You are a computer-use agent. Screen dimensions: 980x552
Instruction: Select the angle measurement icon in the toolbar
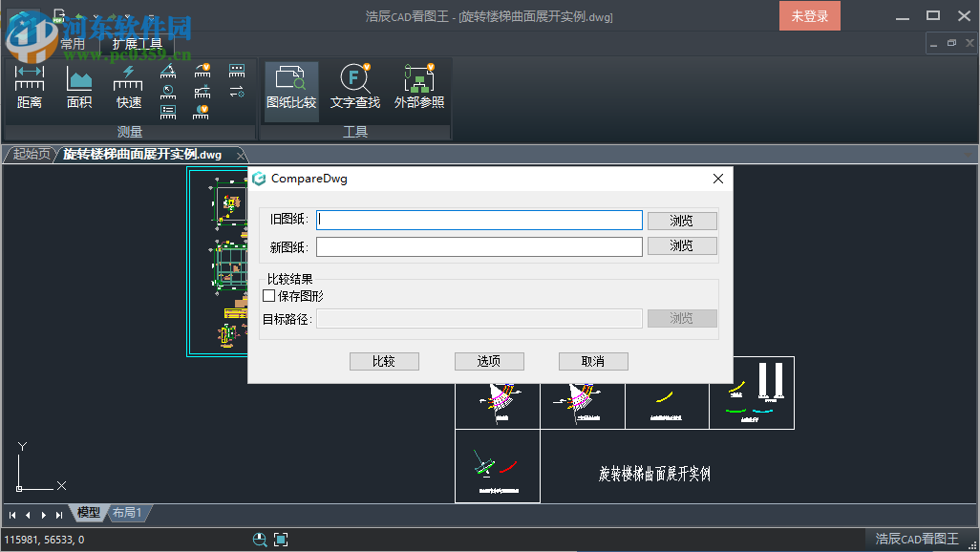168,71
